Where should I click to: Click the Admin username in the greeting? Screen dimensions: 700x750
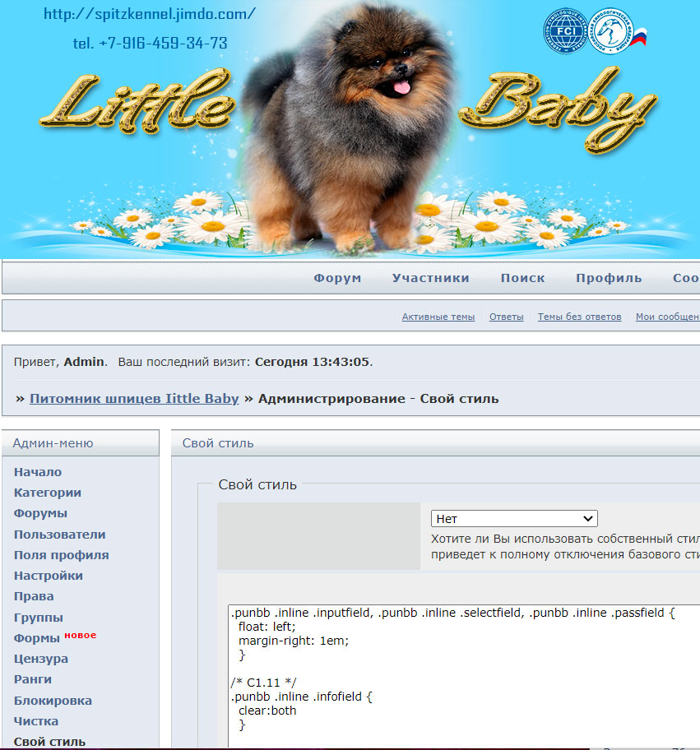(x=84, y=362)
